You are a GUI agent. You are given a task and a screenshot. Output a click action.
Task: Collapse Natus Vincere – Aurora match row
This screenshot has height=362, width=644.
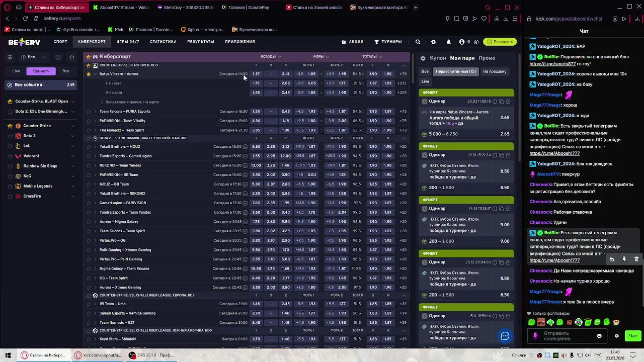pyautogui.click(x=95, y=74)
